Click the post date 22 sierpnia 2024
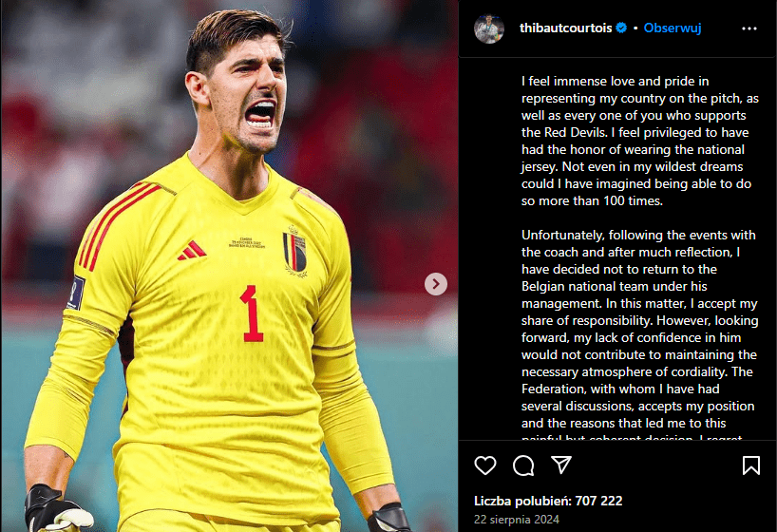This screenshot has width=777, height=532. click(517, 519)
